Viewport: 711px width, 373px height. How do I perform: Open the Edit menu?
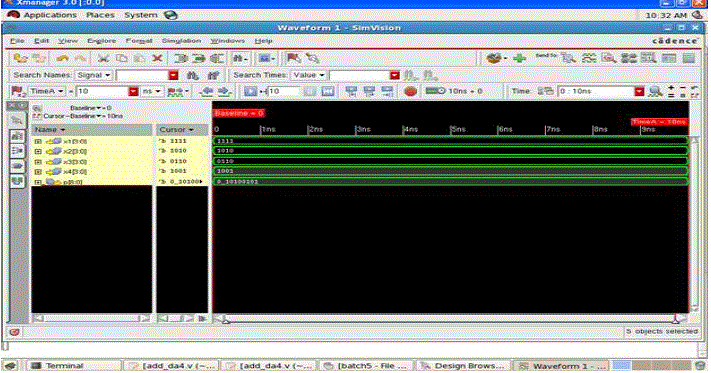41,41
